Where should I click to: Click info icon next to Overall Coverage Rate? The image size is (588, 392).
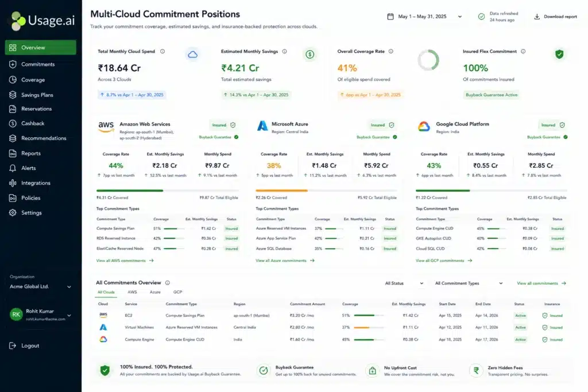coord(390,51)
